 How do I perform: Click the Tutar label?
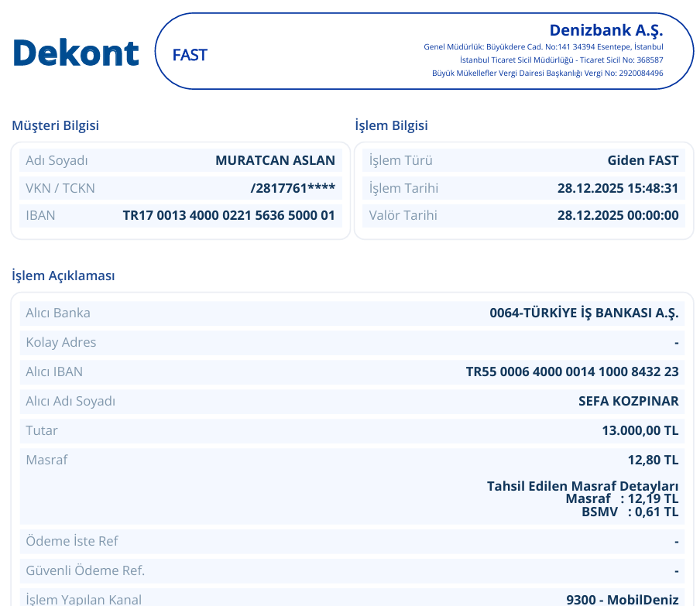click(x=42, y=430)
